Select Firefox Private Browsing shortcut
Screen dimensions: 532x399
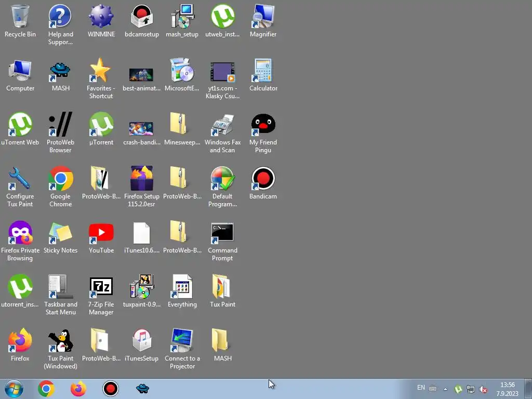click(20, 232)
